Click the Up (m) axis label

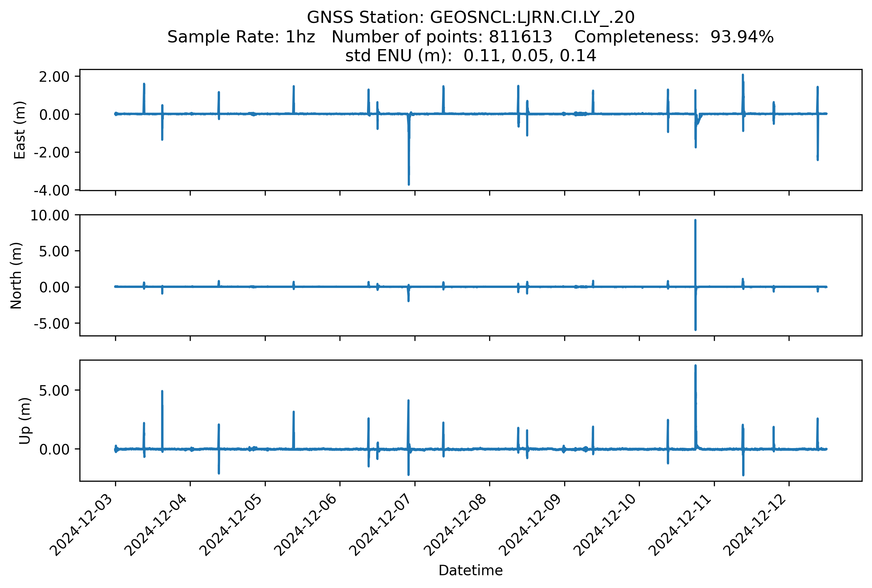point(25,421)
